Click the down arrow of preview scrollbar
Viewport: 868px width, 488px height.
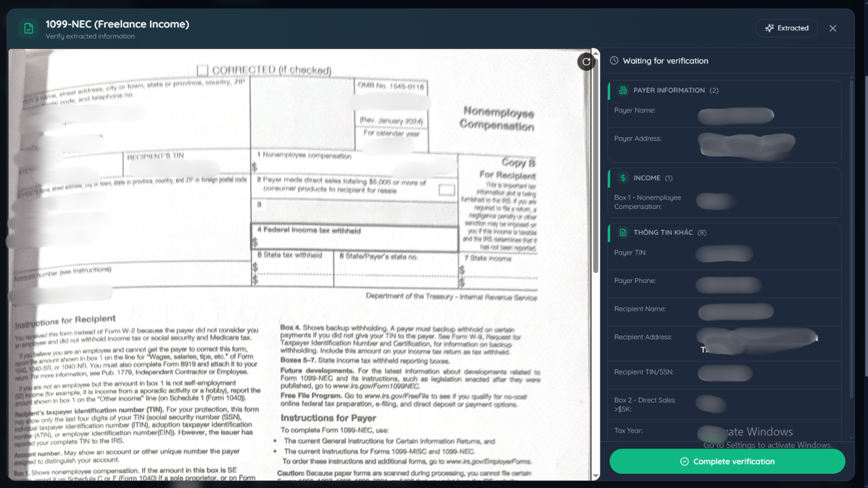pyautogui.click(x=595, y=476)
